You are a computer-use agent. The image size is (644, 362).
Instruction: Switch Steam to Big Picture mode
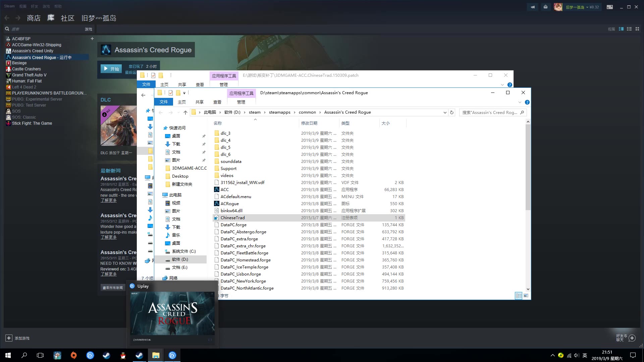pos(610,7)
